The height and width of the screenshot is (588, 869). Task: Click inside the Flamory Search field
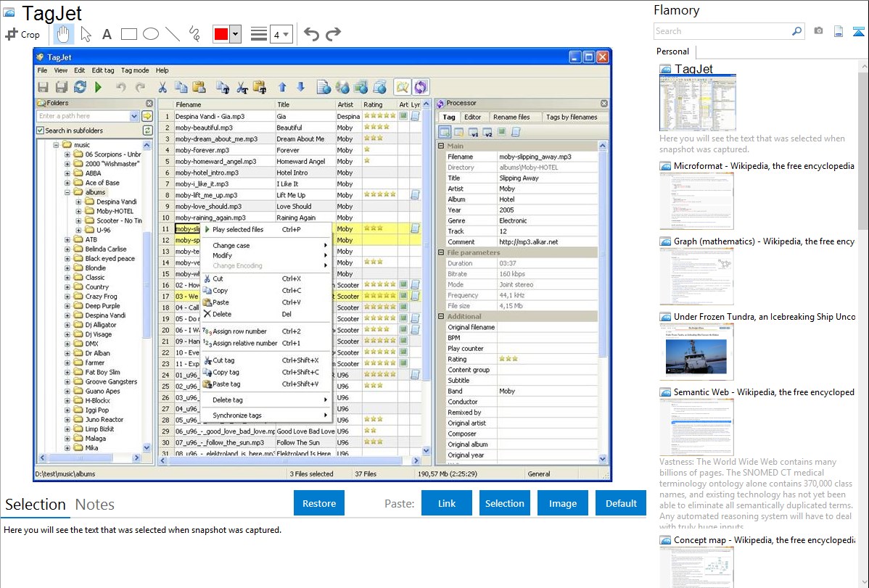[x=722, y=31]
